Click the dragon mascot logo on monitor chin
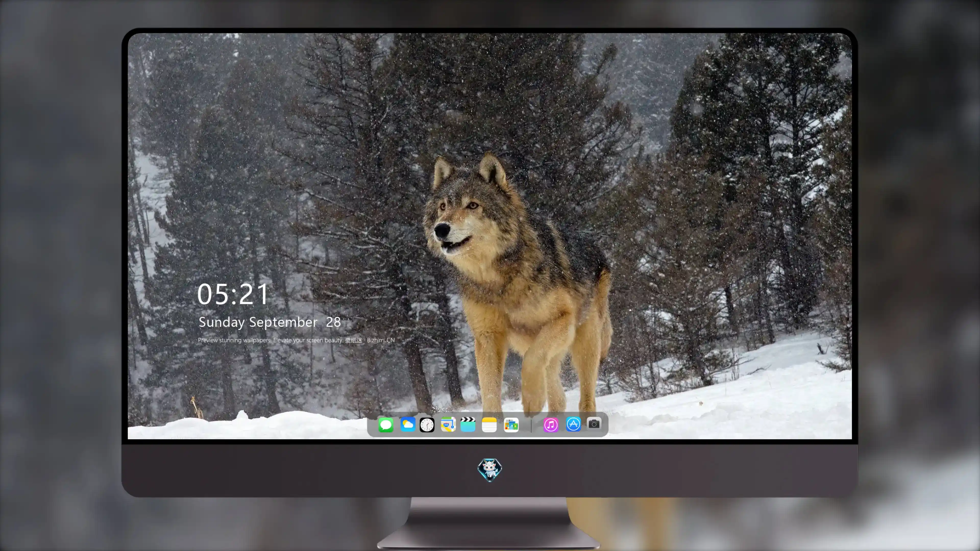Image resolution: width=980 pixels, height=551 pixels. (x=490, y=470)
